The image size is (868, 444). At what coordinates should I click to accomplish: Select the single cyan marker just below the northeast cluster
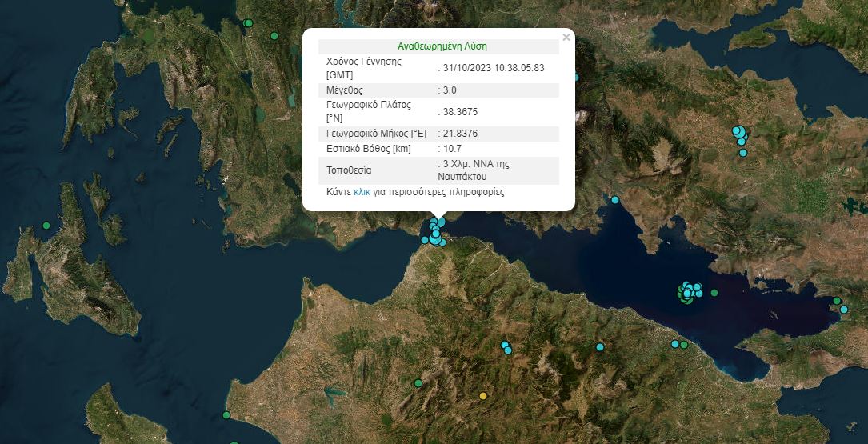[x=743, y=152]
